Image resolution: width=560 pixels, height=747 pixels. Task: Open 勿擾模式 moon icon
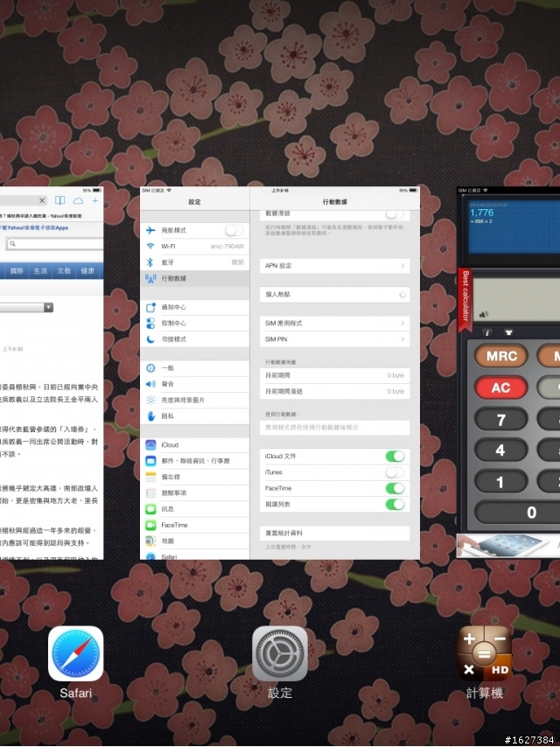pyautogui.click(x=150, y=339)
